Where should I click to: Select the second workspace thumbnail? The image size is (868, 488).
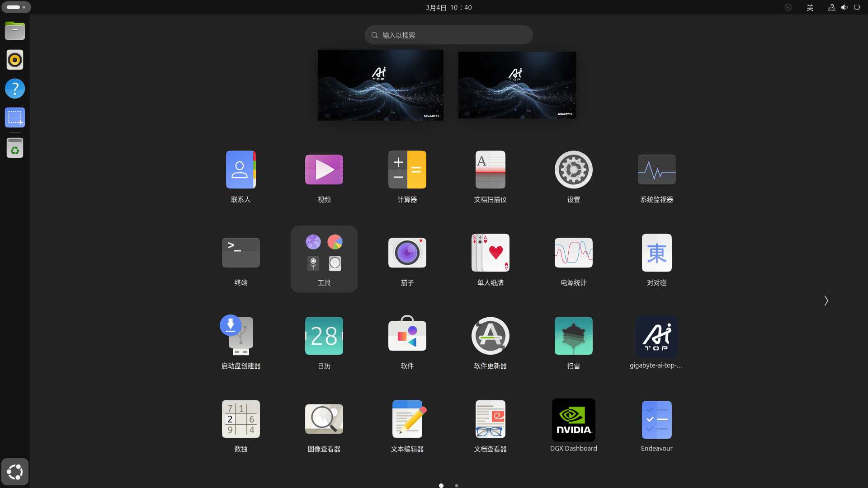coord(517,85)
